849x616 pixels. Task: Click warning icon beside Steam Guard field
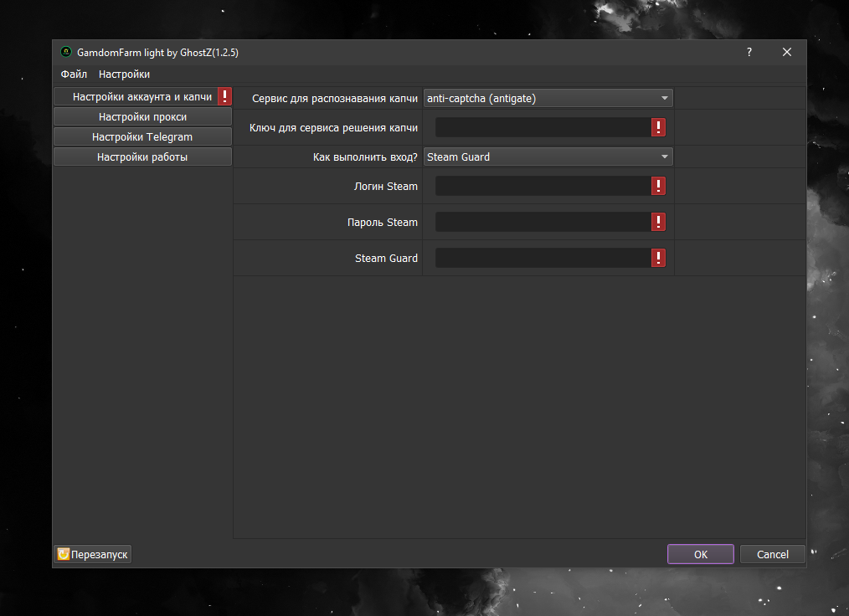[x=658, y=258]
